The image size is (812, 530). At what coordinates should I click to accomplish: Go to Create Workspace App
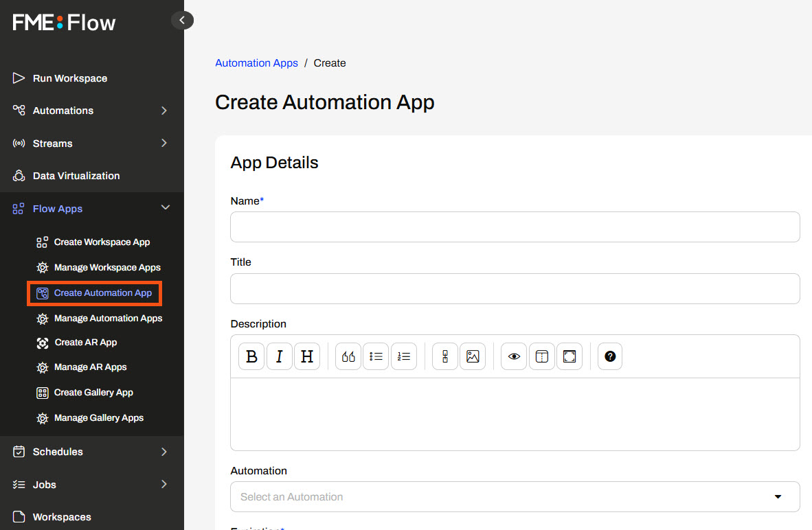(x=102, y=242)
